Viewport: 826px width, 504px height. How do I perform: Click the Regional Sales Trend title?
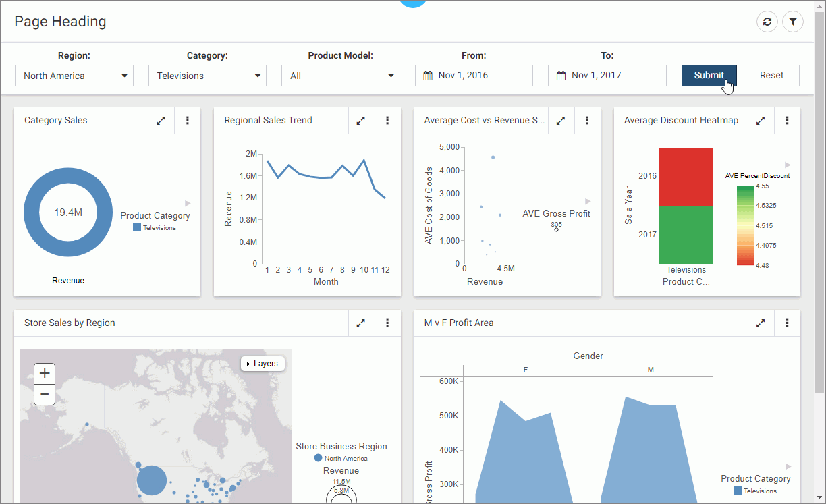point(268,121)
